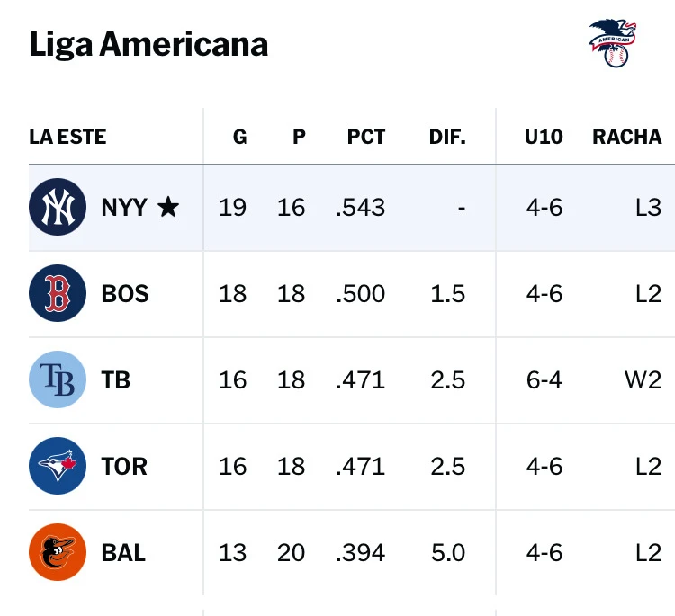675x616 pixels.
Task: Select the TB team name
Action: point(116,380)
